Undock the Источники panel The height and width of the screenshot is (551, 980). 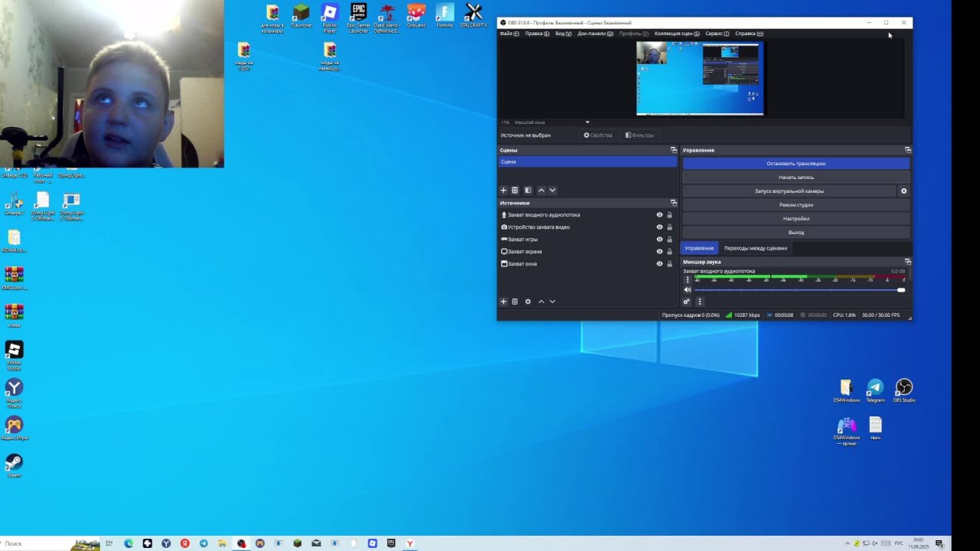click(x=674, y=203)
